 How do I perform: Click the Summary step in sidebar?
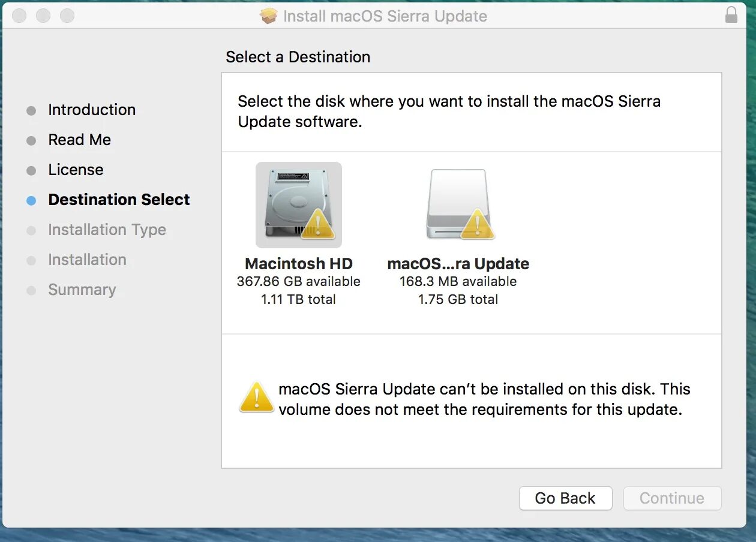coord(82,290)
